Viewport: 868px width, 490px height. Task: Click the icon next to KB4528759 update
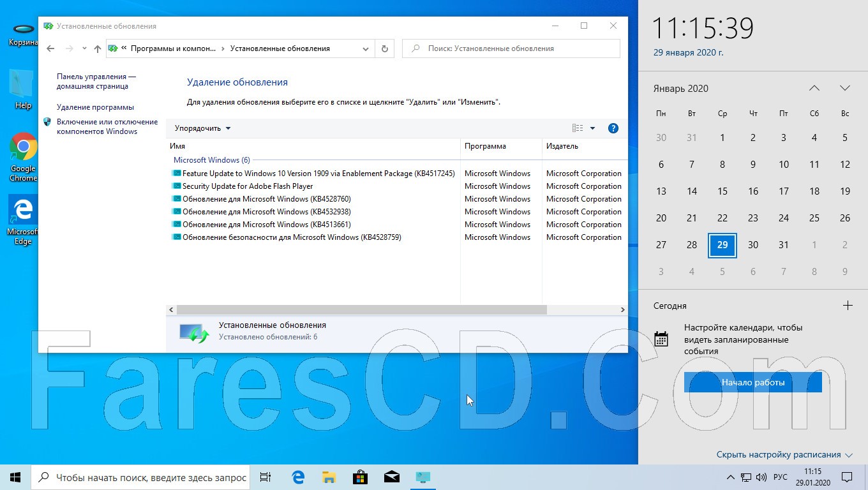[x=177, y=237]
